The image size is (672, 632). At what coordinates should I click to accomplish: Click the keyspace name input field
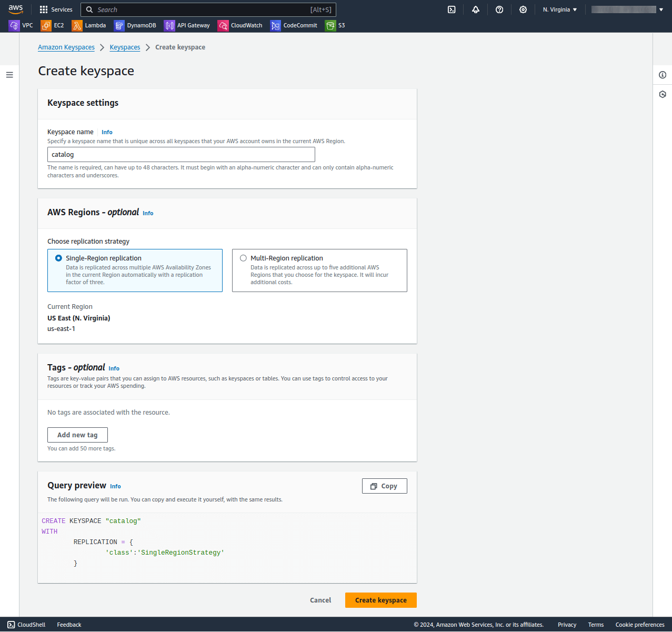click(180, 154)
